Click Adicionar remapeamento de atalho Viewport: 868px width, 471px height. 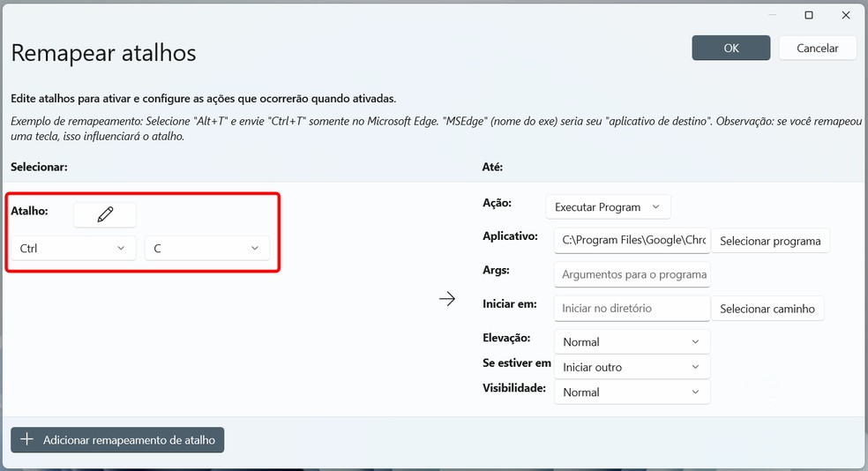pos(117,439)
